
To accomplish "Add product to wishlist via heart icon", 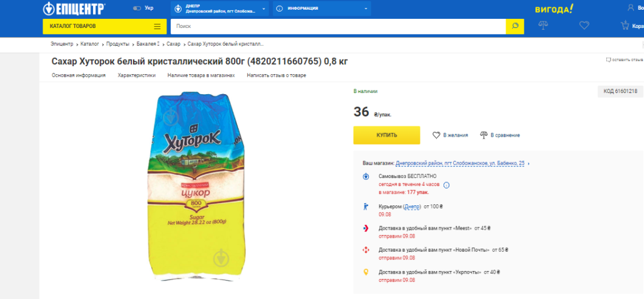I will pyautogui.click(x=436, y=135).
